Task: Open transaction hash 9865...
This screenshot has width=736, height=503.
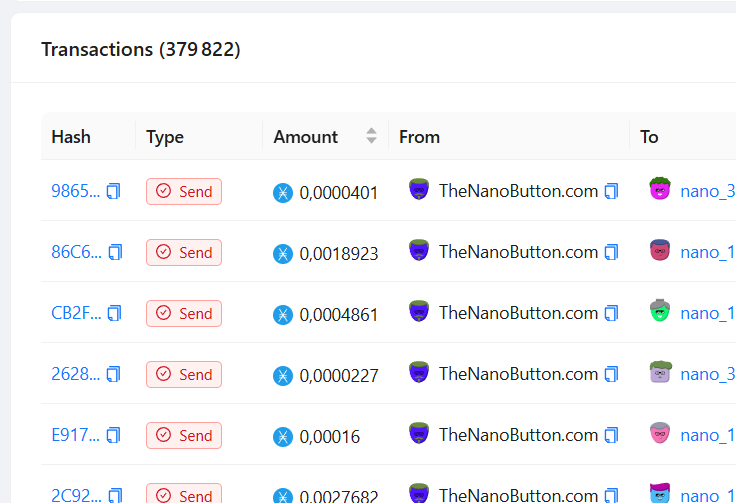Action: pos(76,191)
